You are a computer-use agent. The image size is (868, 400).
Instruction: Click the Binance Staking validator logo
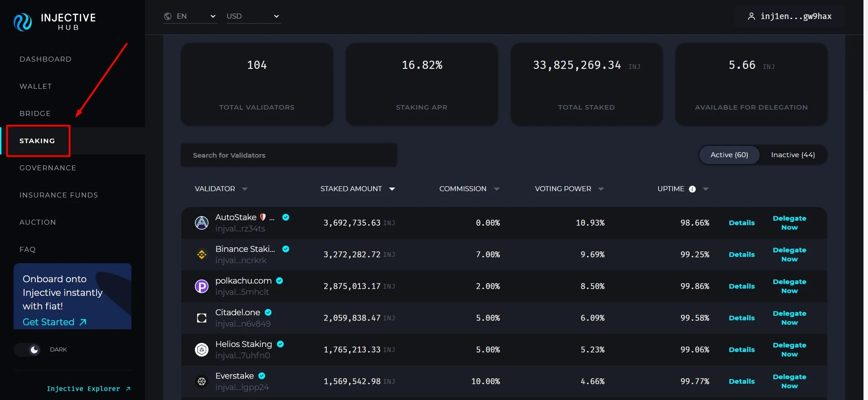point(202,255)
